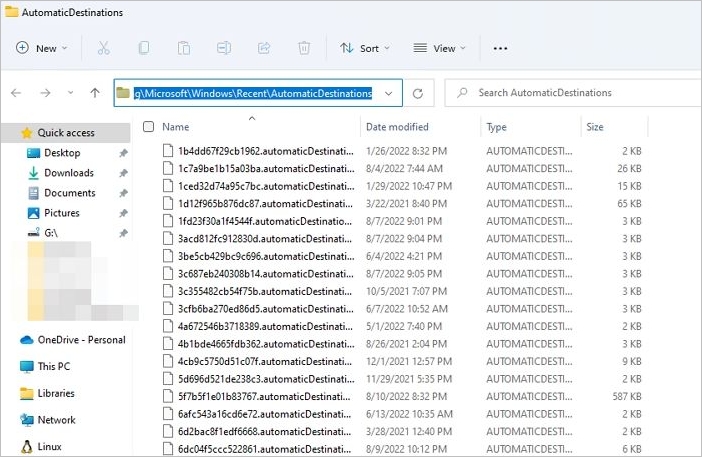Open This PC in navigation pane
This screenshot has width=702, height=457.
(53, 366)
